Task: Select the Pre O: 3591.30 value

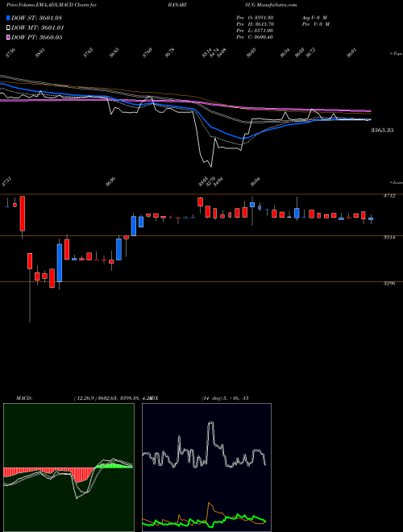Action: click(255, 18)
